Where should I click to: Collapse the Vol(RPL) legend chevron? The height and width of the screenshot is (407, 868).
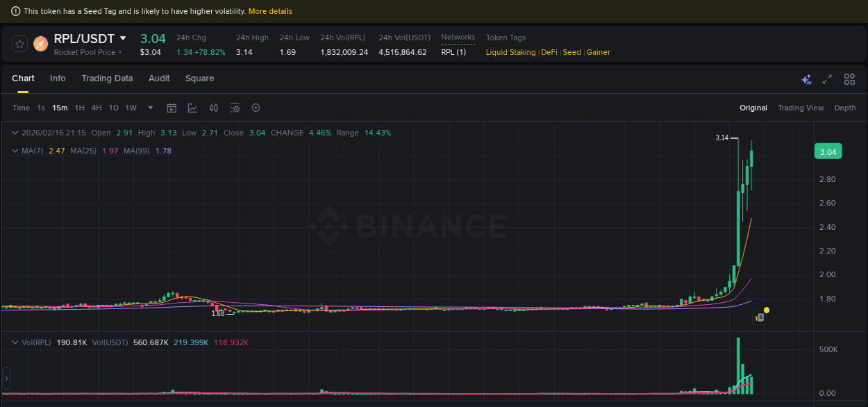pos(14,341)
